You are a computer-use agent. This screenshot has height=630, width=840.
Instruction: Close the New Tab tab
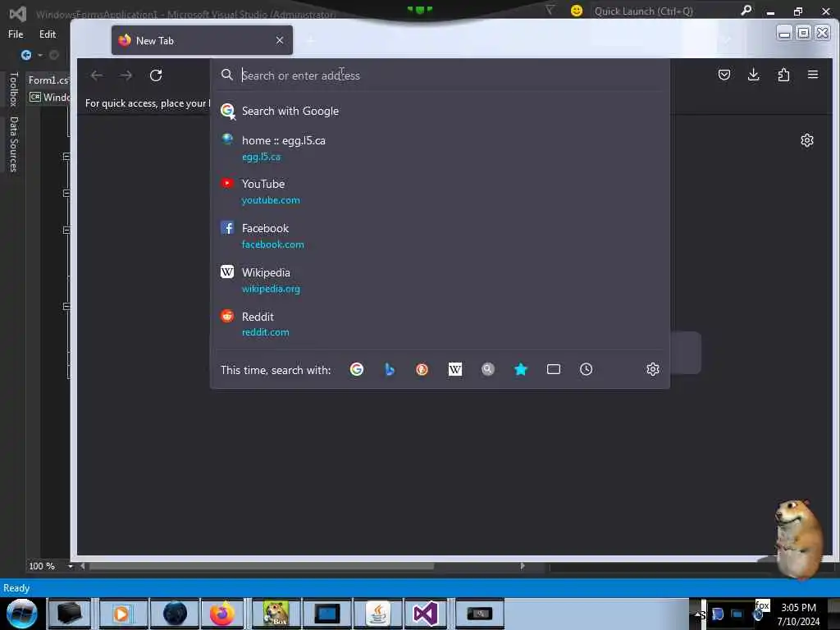tap(280, 40)
